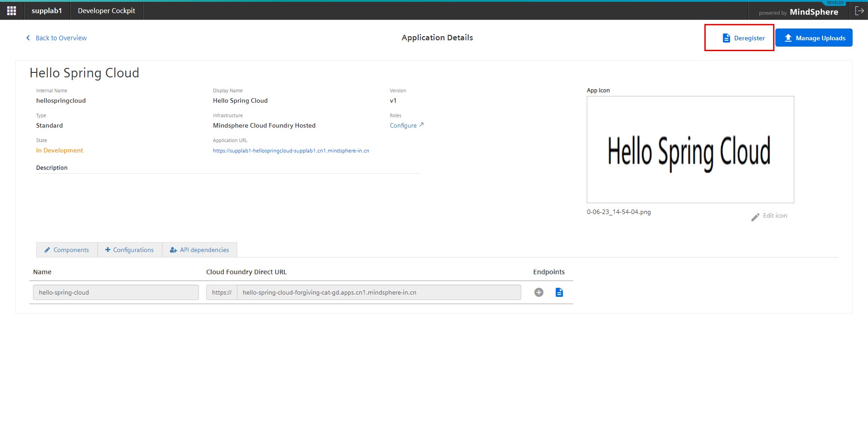Click the pencil icon on the Components tab
The height and width of the screenshot is (424, 868).
click(47, 249)
